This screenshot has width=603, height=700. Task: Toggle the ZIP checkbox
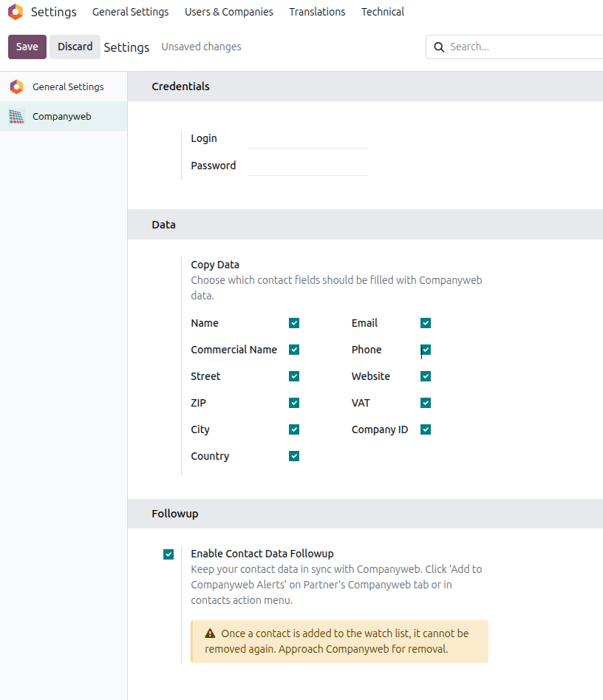pyautogui.click(x=294, y=403)
